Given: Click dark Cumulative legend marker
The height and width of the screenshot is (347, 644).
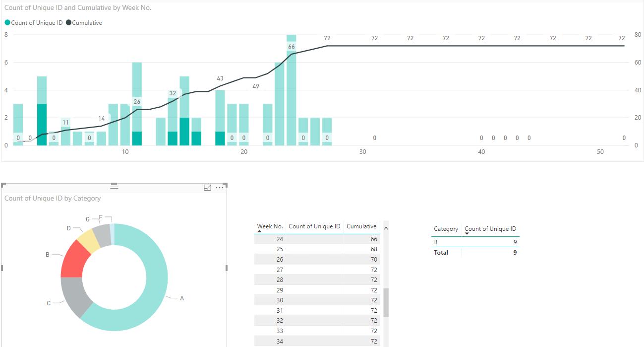Looking at the screenshot, I should pyautogui.click(x=68, y=23).
